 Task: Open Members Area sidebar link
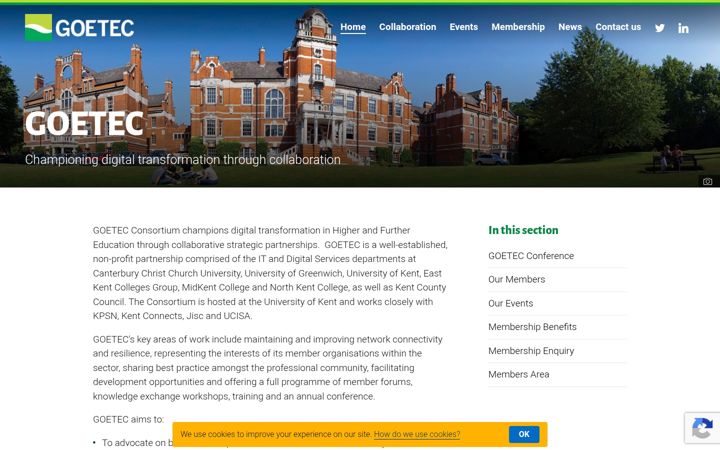(x=518, y=374)
